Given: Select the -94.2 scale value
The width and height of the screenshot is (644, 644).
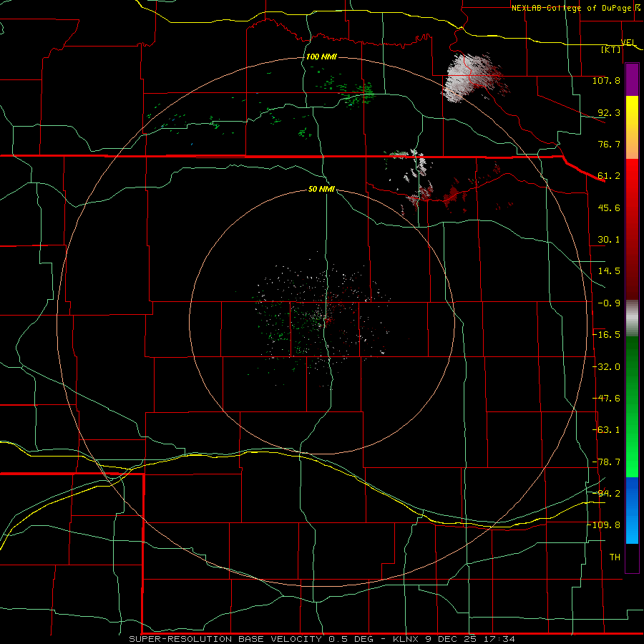Looking at the screenshot, I should click(606, 493).
